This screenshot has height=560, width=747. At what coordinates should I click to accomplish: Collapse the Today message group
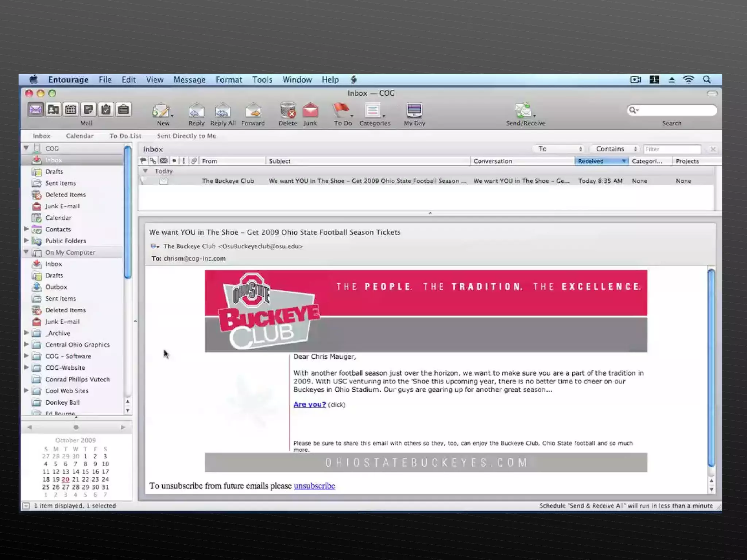(145, 171)
